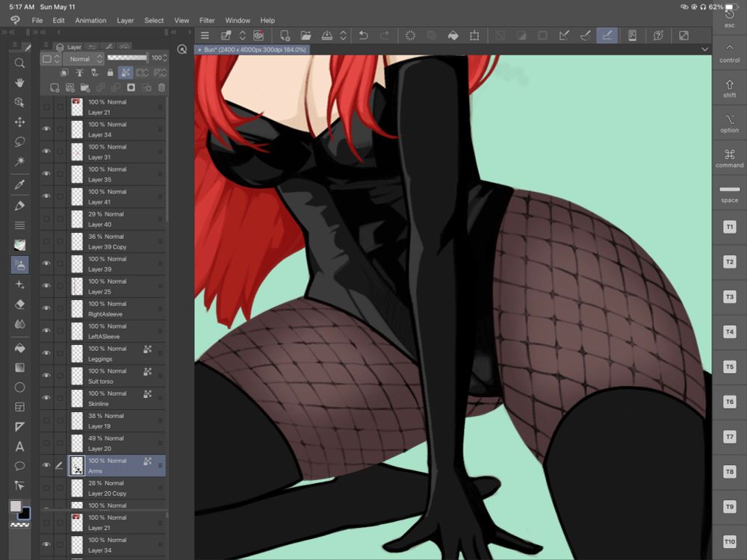The width and height of the screenshot is (747, 560).
Task: Open the File menu
Action: coord(37,20)
